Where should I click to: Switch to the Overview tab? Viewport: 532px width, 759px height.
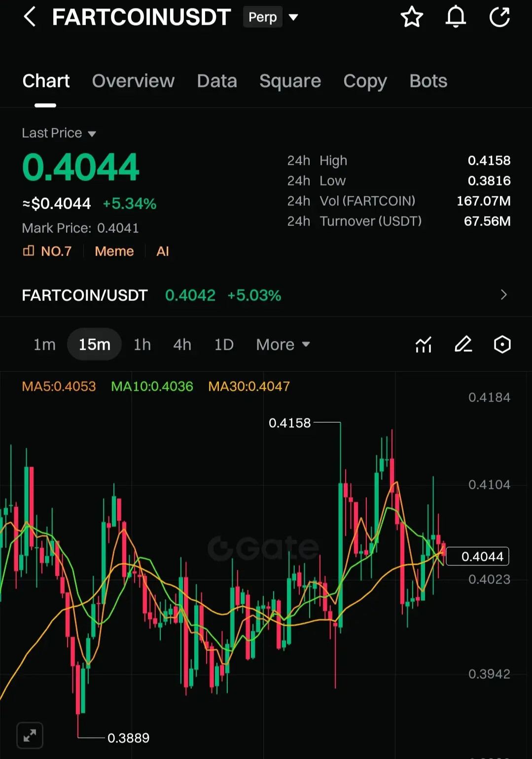tap(133, 81)
